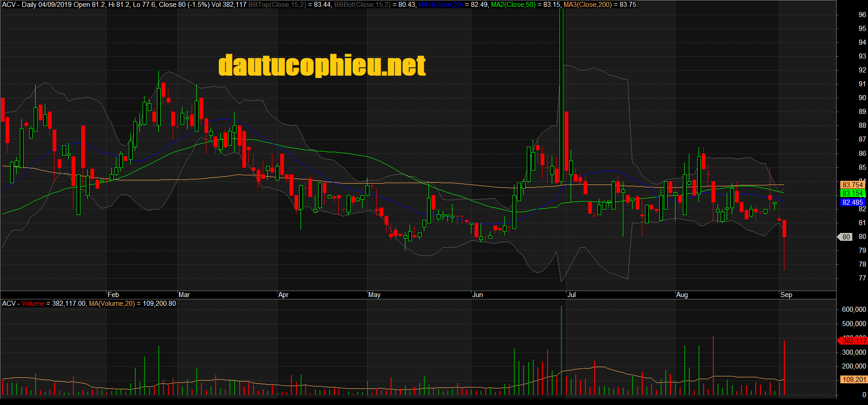This screenshot has width=868, height=405.
Task: Click the red Volume label in lower pane
Action: pos(33,304)
